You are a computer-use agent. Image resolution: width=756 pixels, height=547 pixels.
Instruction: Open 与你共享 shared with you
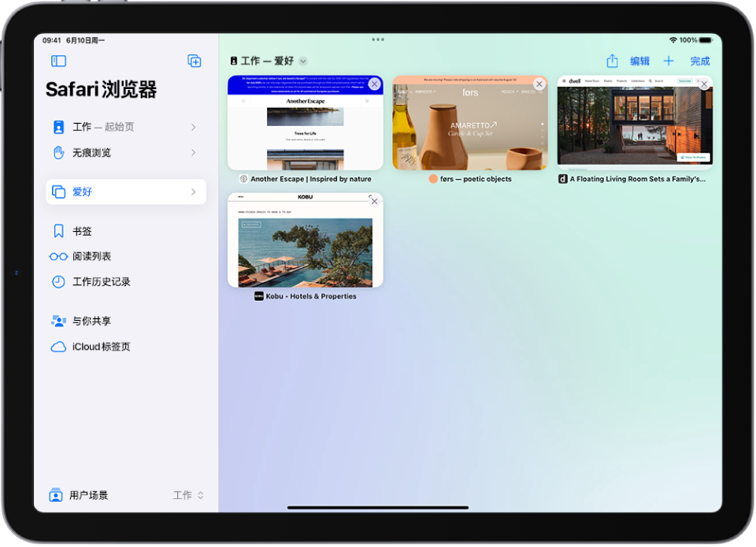tap(126, 321)
